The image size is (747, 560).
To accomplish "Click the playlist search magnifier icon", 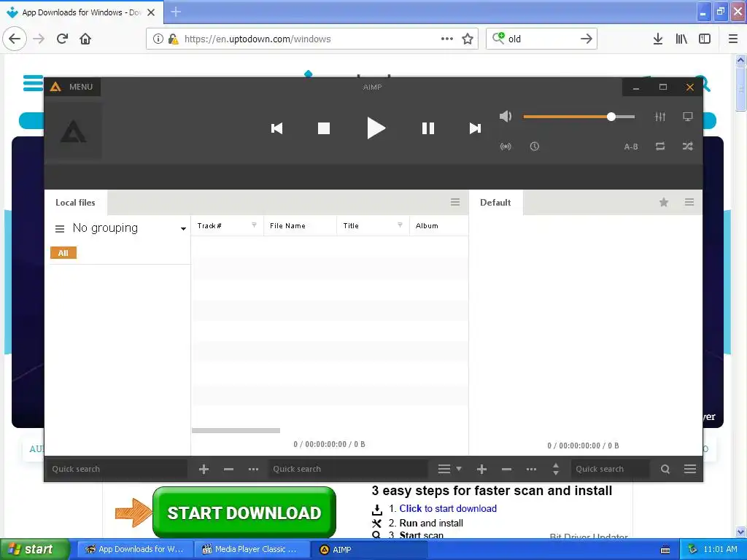I will click(x=665, y=469).
